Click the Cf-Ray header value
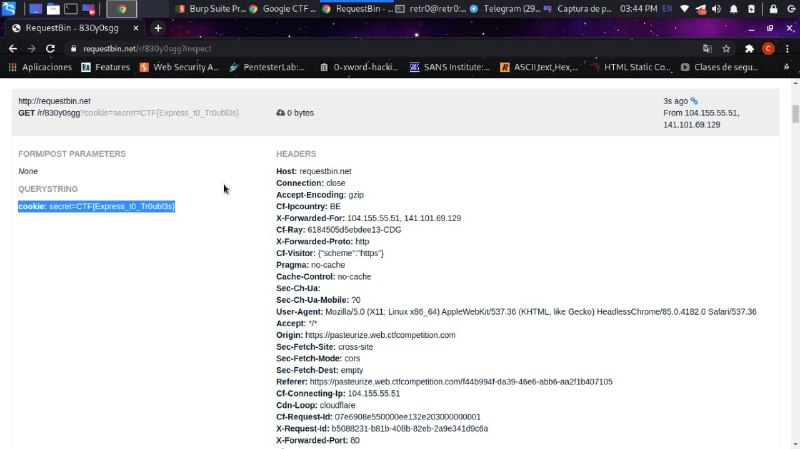 point(354,230)
